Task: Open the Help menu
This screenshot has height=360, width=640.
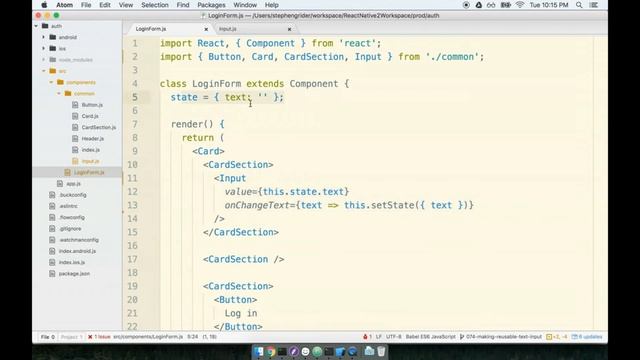Action: [271, 5]
